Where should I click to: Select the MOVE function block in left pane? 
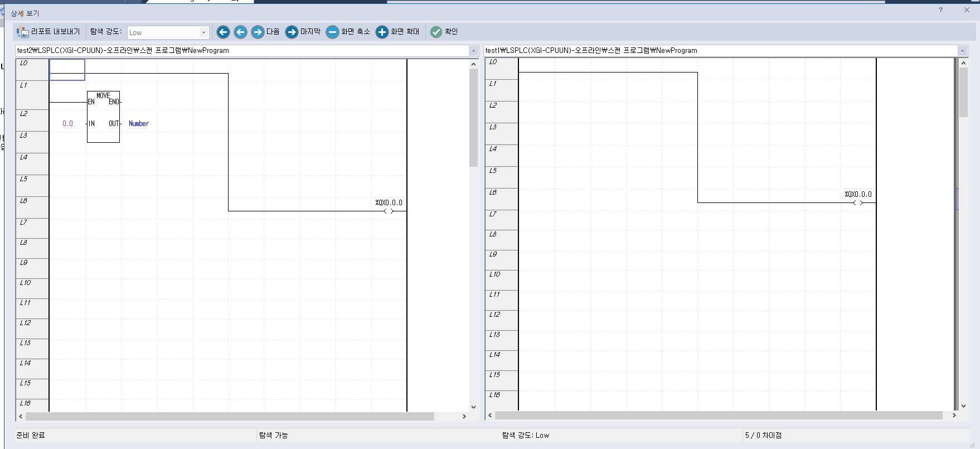(x=103, y=117)
